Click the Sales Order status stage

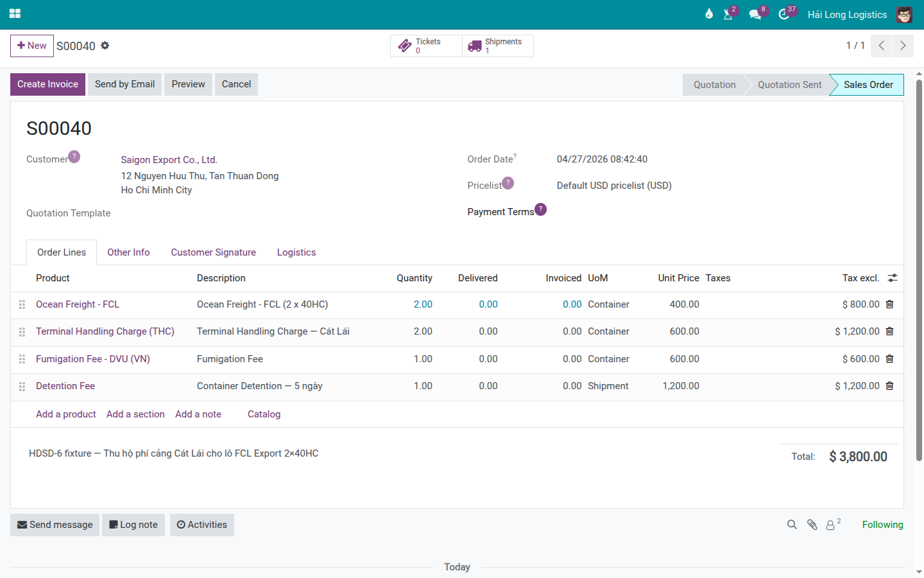pyautogui.click(x=868, y=85)
